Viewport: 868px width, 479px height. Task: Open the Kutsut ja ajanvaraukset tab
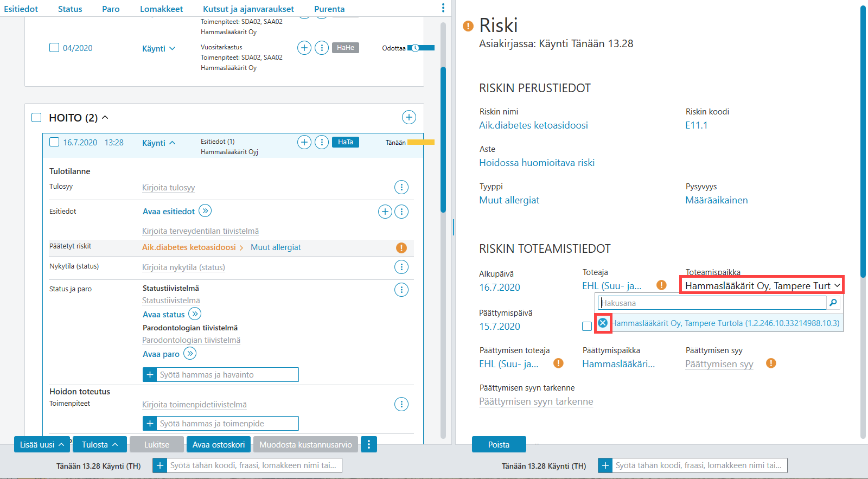coord(248,9)
